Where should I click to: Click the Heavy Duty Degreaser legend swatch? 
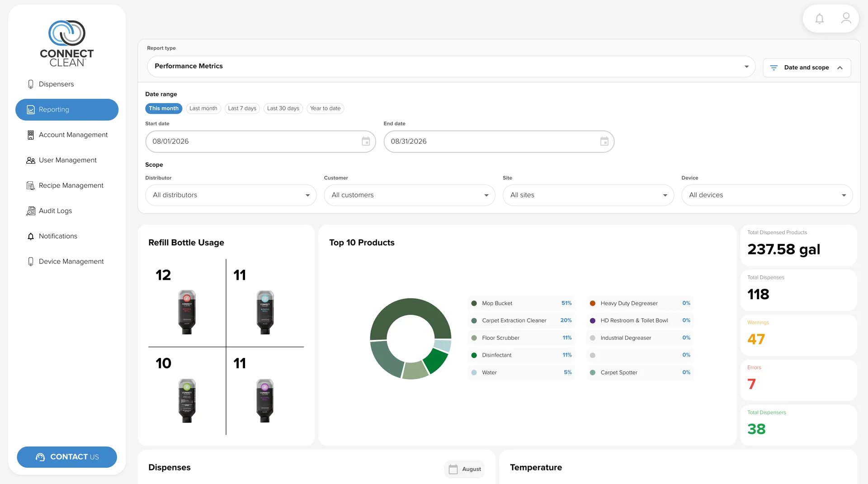tap(592, 304)
